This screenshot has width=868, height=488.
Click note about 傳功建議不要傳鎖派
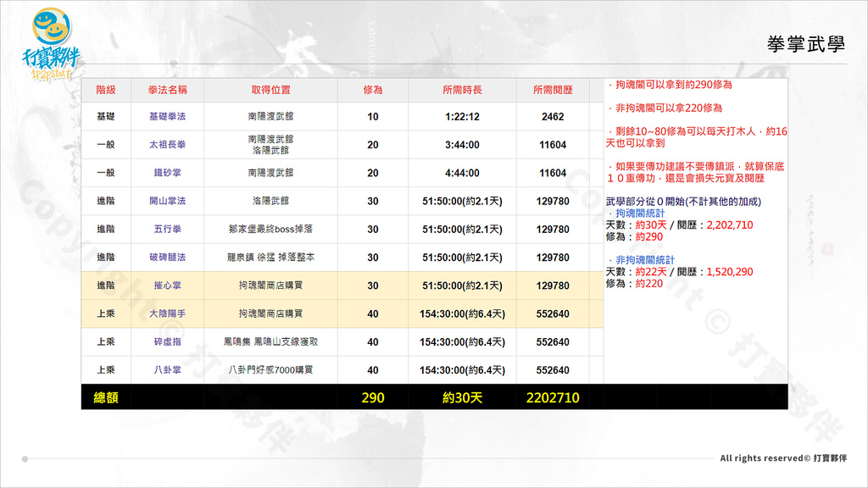695,172
